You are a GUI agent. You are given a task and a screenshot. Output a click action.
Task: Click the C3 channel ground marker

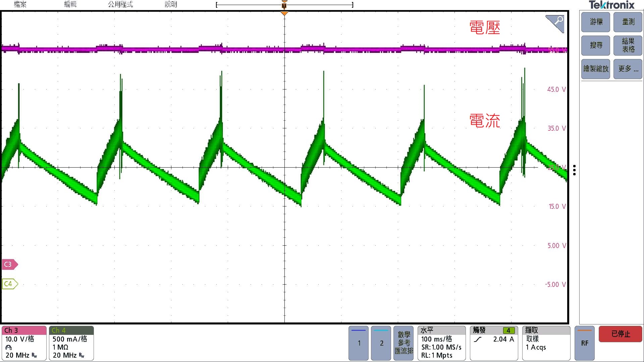point(9,264)
